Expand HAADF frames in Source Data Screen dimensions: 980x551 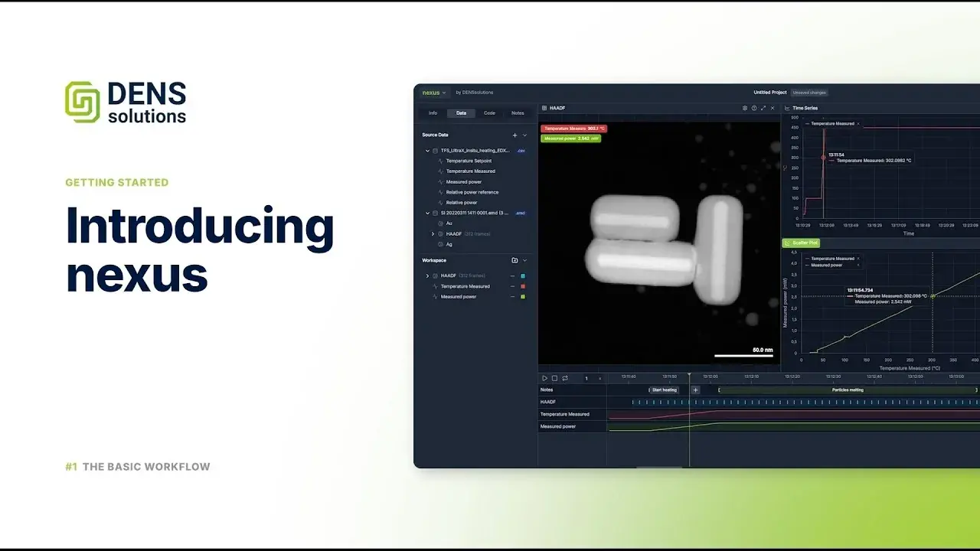[433, 233]
